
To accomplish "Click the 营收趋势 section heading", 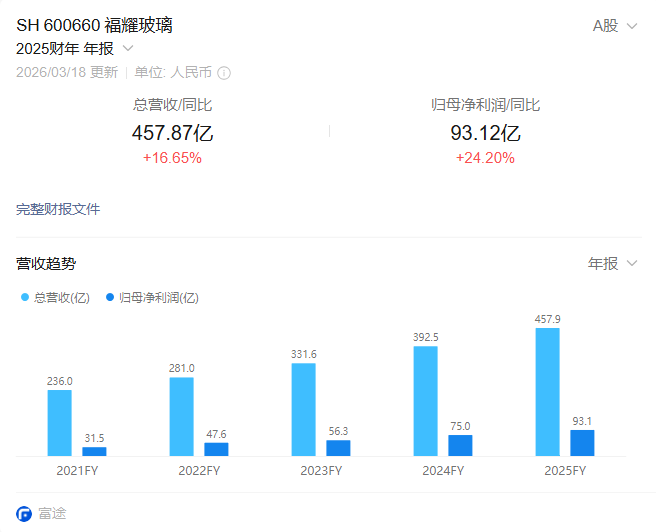I will [x=46, y=263].
